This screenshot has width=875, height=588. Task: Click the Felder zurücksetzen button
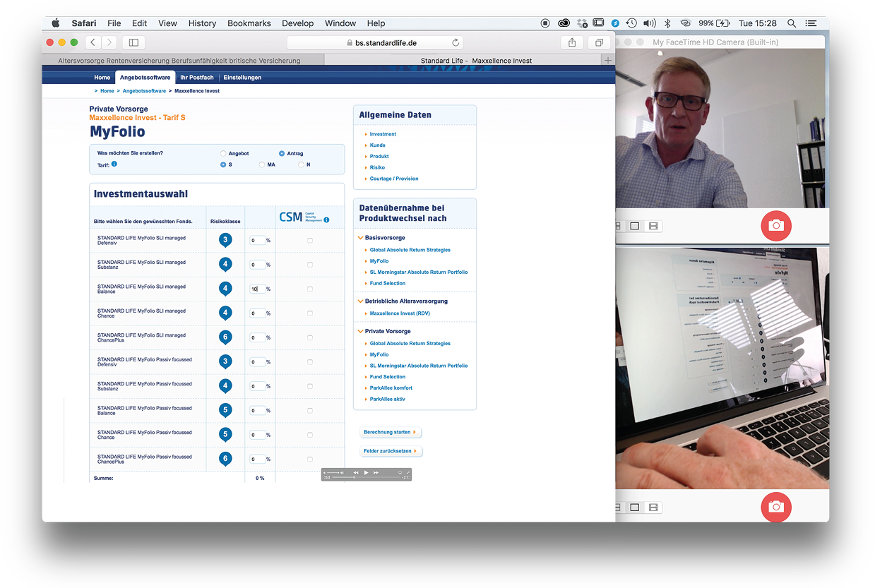coord(391,451)
